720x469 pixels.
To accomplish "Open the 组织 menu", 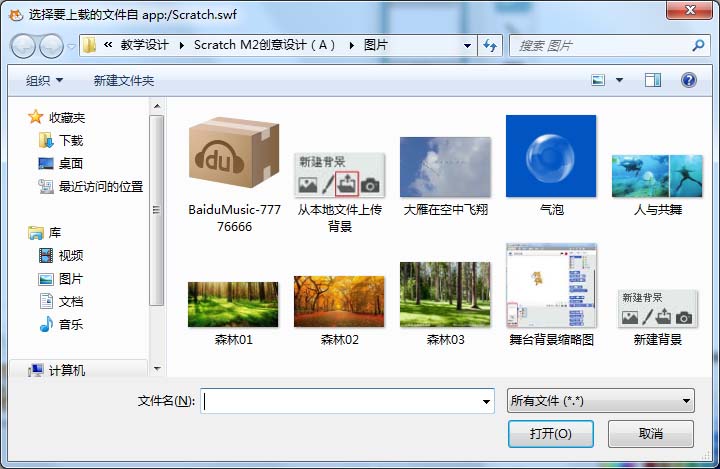I will 44,80.
